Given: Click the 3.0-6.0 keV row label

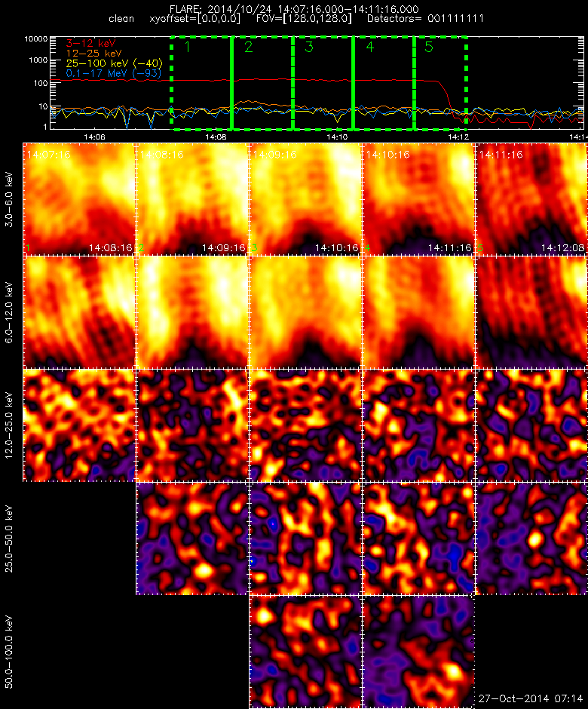Looking at the screenshot, I should pyautogui.click(x=9, y=199).
